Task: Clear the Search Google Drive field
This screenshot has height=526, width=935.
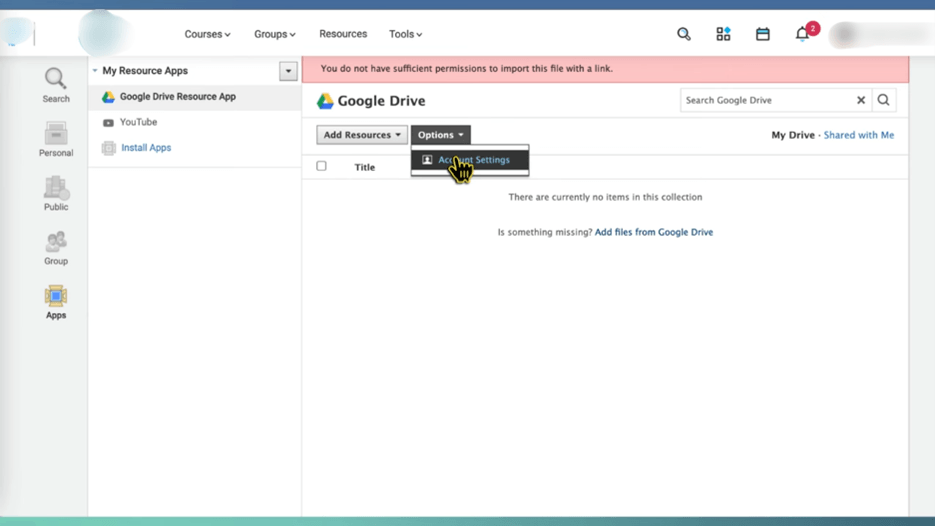Action: point(860,100)
